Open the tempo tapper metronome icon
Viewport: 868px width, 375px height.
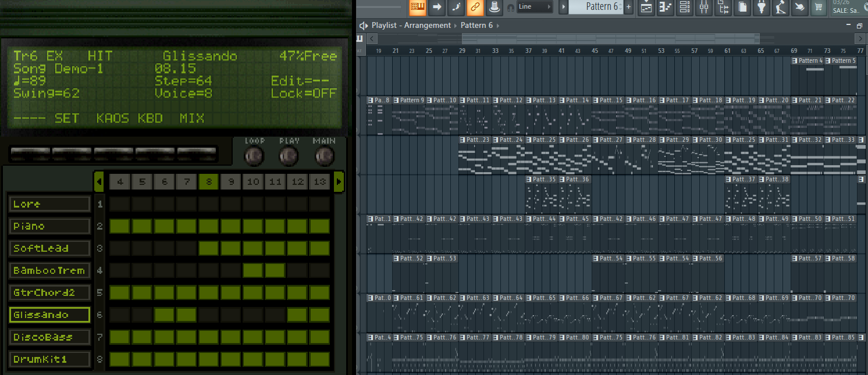(x=781, y=7)
